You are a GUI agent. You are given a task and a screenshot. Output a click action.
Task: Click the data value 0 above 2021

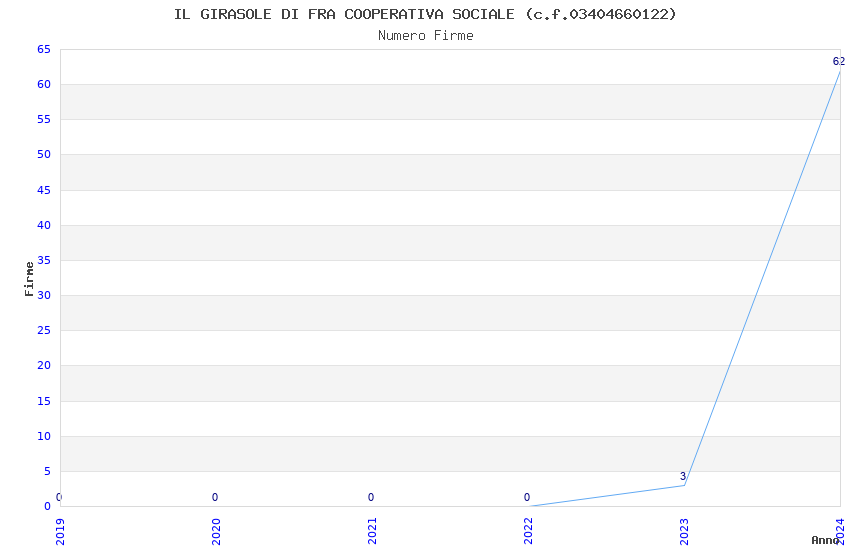click(371, 497)
